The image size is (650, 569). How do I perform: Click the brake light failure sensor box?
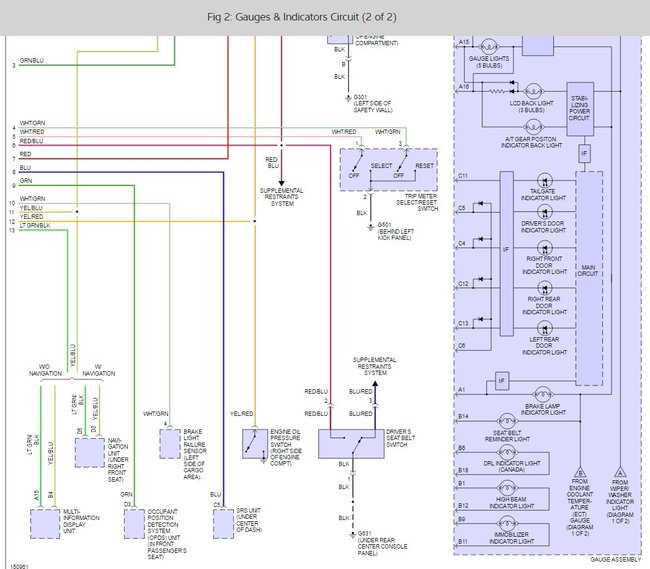(170, 443)
